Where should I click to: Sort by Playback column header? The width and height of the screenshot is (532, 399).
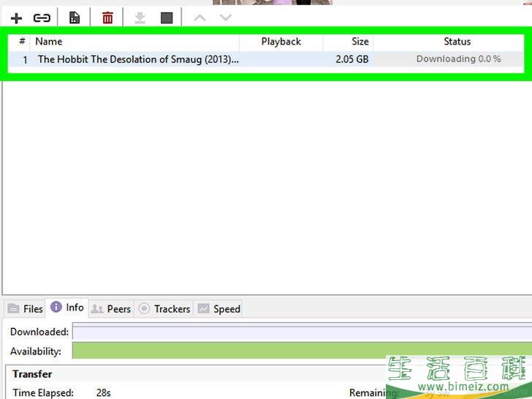(x=281, y=42)
